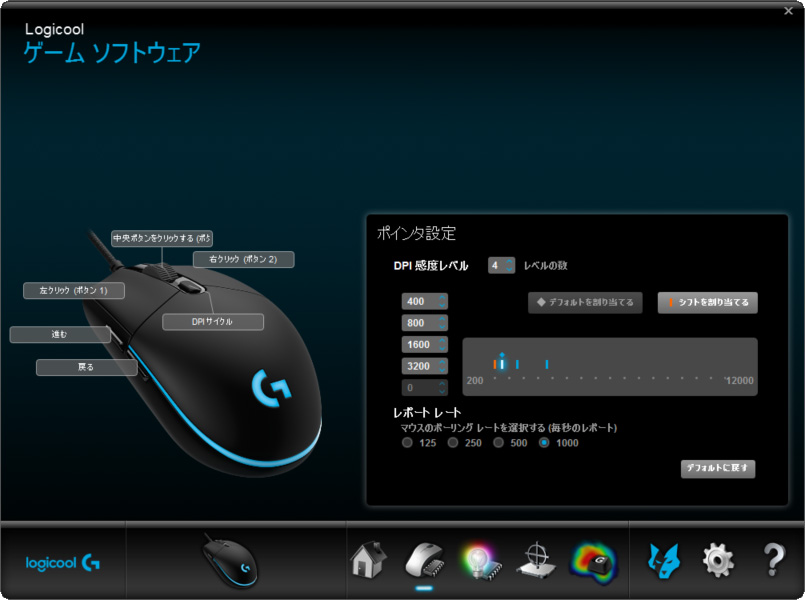The width and height of the screenshot is (805, 600).
Task: Open the mouse pointer settings icon
Action: click(x=423, y=561)
